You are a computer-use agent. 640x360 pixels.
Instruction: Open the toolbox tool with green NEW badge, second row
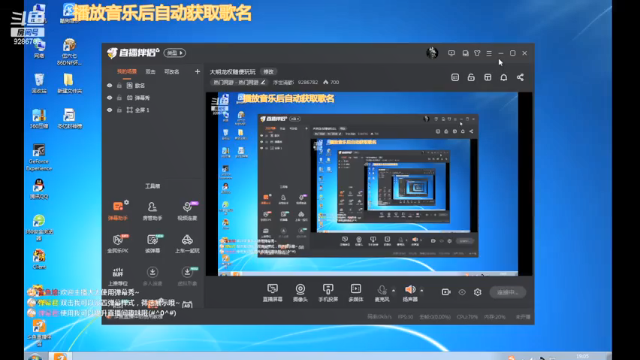point(153,243)
